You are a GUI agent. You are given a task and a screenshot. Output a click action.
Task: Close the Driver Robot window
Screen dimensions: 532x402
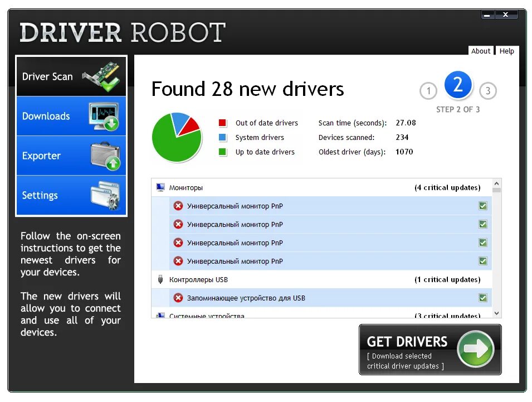click(506, 14)
